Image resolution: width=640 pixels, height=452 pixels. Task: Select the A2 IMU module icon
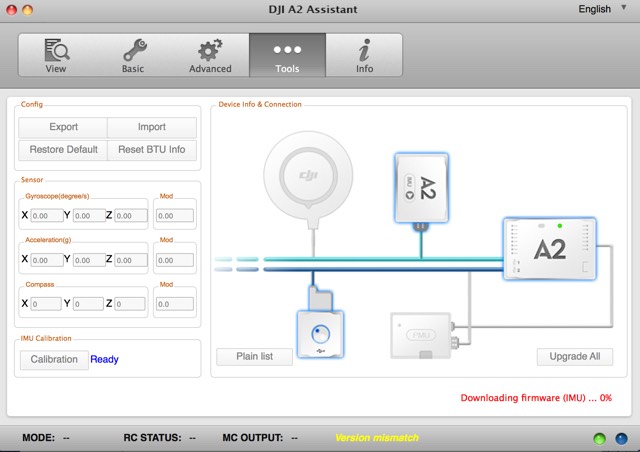(x=421, y=188)
